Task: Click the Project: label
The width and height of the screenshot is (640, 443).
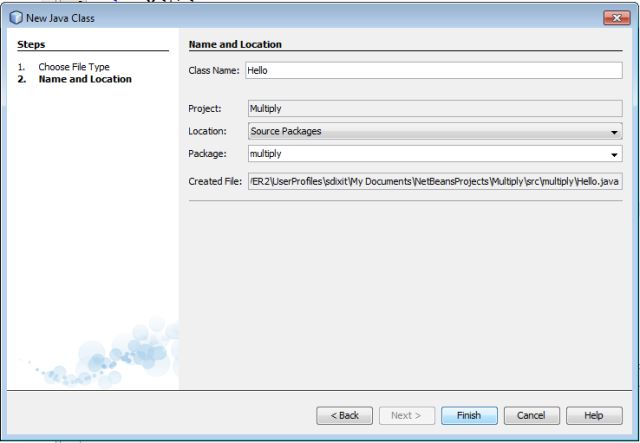Action: (205, 109)
